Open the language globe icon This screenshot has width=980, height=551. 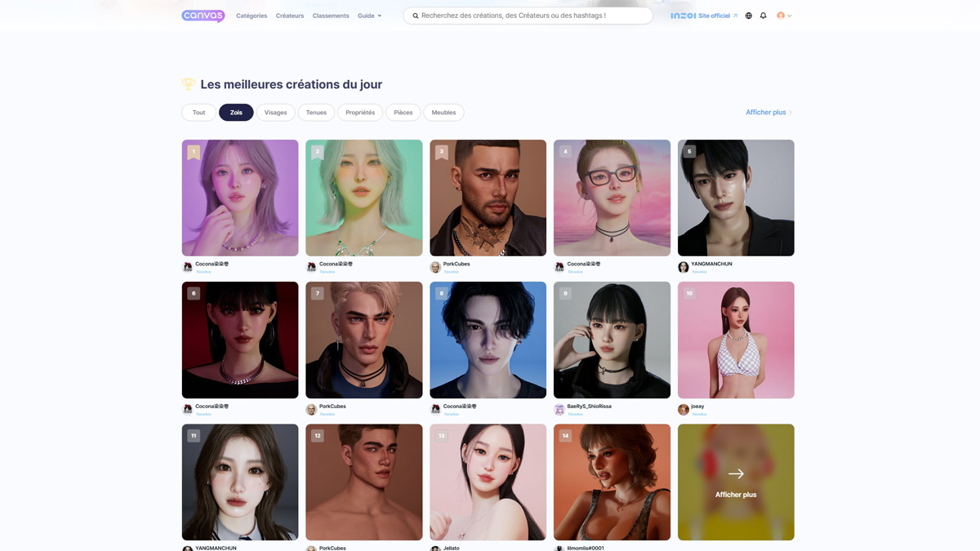(x=748, y=16)
